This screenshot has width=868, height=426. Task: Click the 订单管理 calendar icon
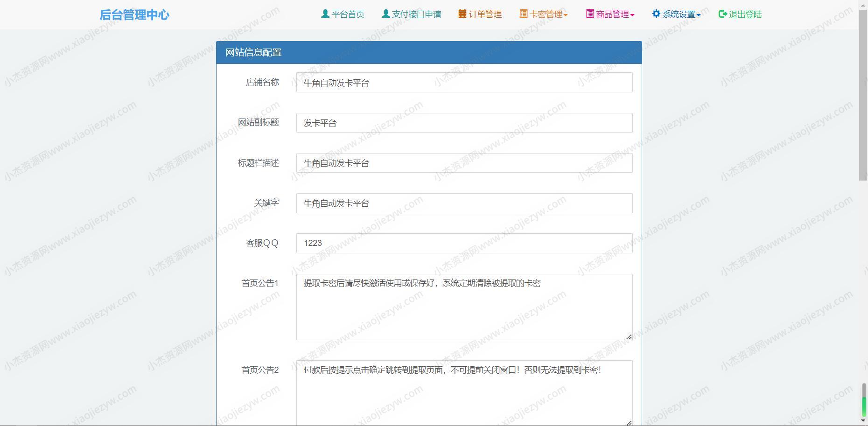coord(462,14)
